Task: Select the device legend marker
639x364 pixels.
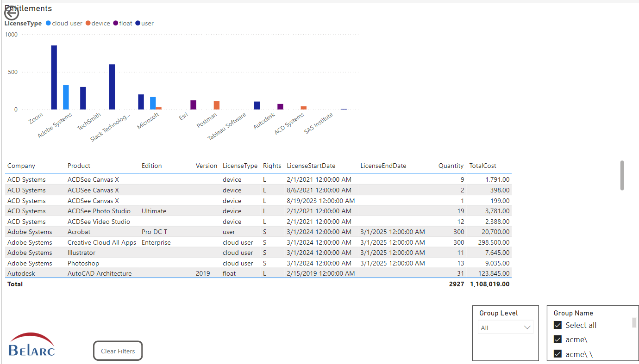Action: coord(88,23)
